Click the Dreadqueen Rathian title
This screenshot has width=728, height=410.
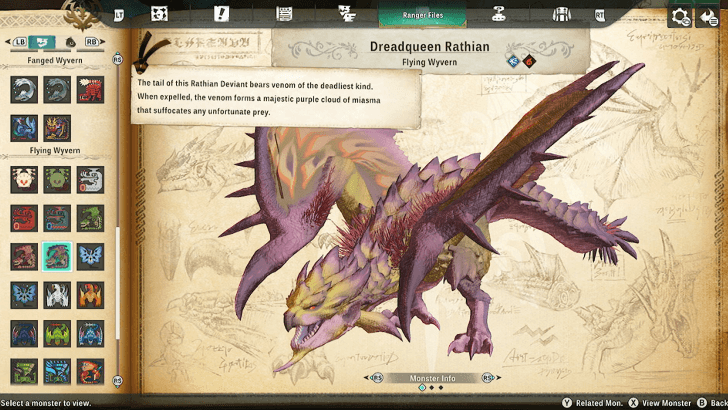point(429,46)
